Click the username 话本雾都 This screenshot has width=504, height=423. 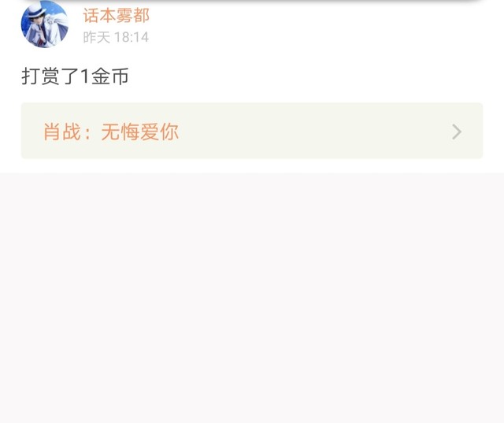click(x=116, y=15)
